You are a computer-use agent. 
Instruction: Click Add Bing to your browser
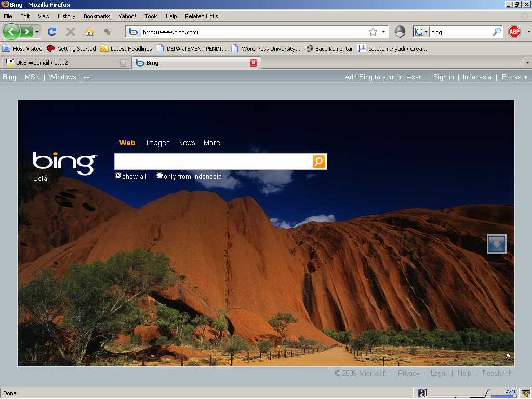click(383, 77)
